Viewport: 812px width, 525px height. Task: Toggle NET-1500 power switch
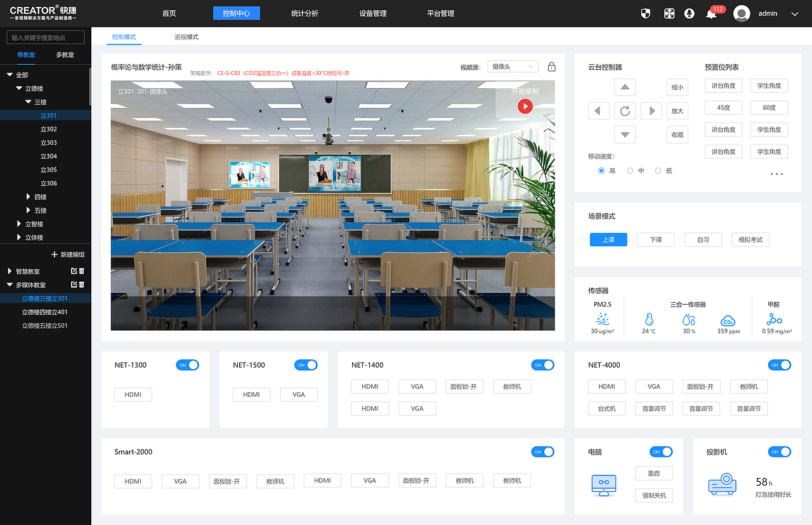click(306, 365)
